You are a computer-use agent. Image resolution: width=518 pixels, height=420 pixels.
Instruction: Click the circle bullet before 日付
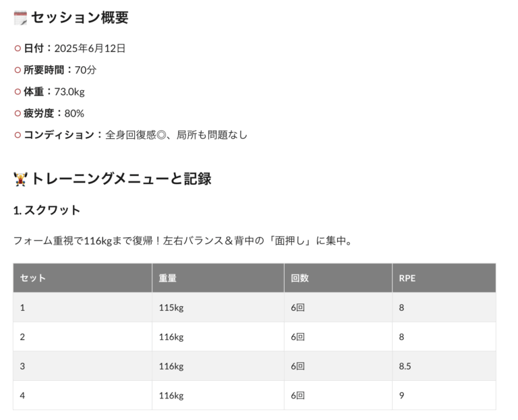tap(18, 49)
